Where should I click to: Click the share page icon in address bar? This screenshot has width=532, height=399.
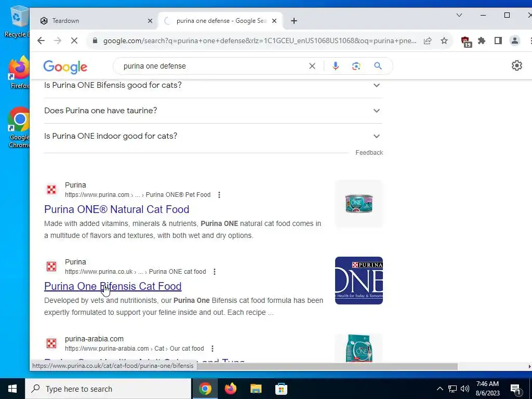(428, 41)
